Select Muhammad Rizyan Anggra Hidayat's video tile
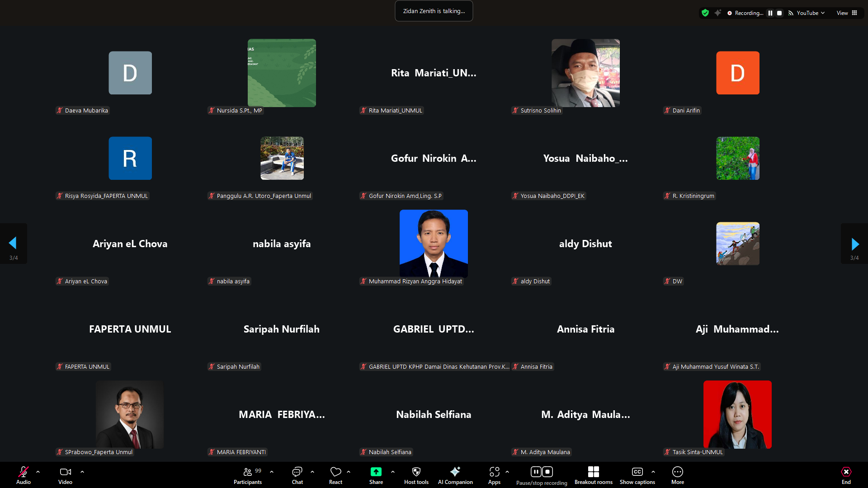 click(x=434, y=244)
